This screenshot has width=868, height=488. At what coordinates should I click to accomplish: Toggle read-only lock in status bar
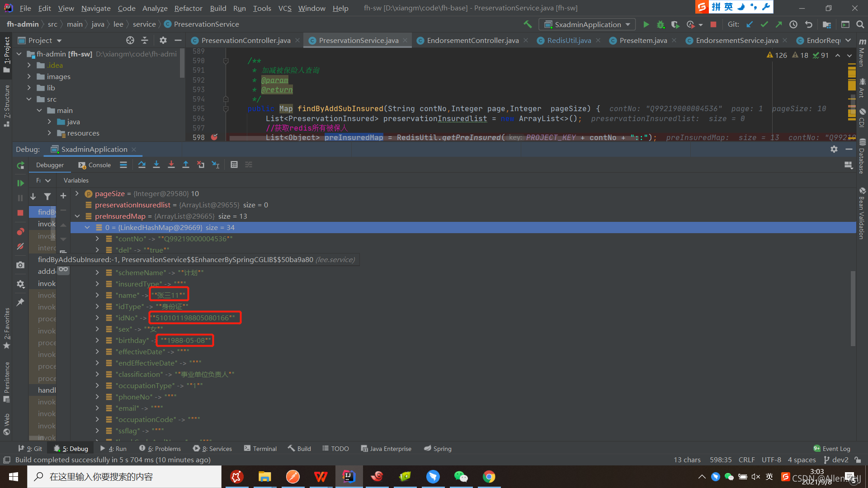pyautogui.click(x=858, y=460)
